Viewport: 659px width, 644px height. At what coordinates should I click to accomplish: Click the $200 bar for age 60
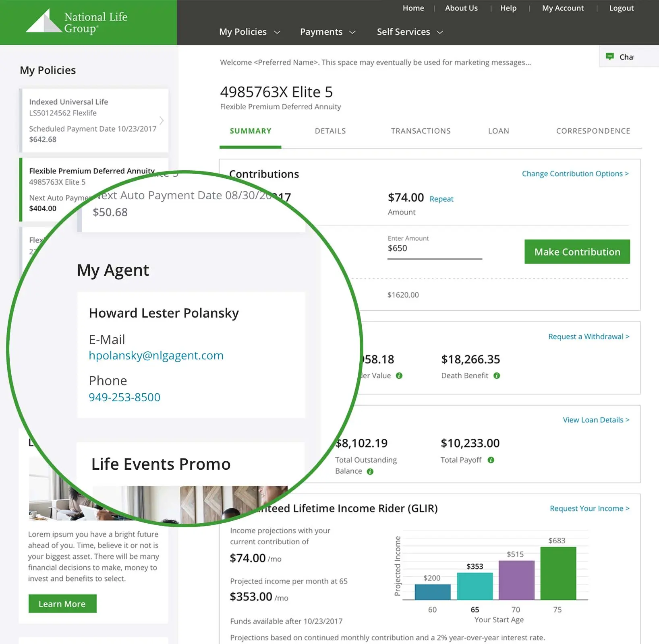[x=433, y=592]
